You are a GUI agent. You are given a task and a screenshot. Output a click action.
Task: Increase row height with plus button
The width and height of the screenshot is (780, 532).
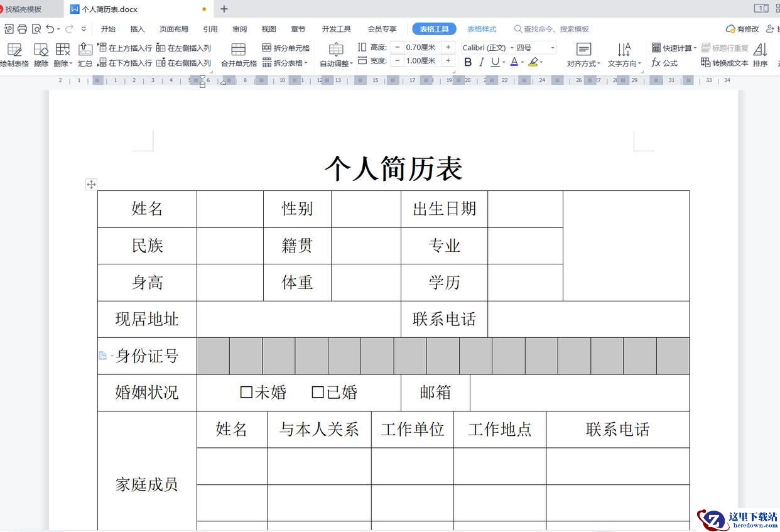point(448,47)
